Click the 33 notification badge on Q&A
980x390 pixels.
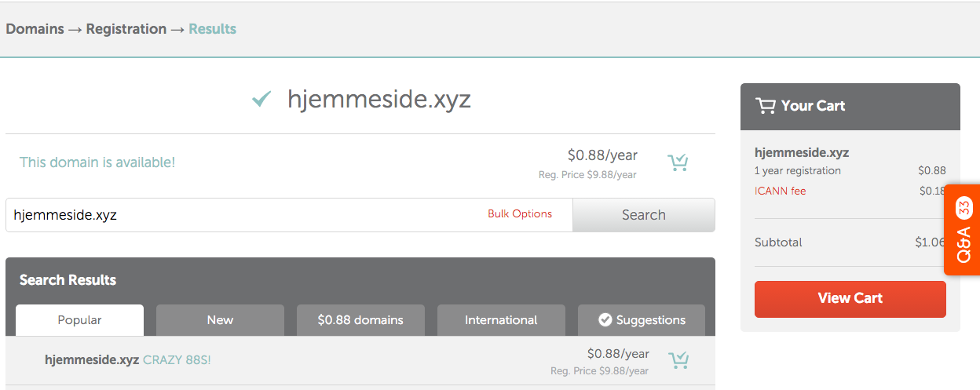964,209
